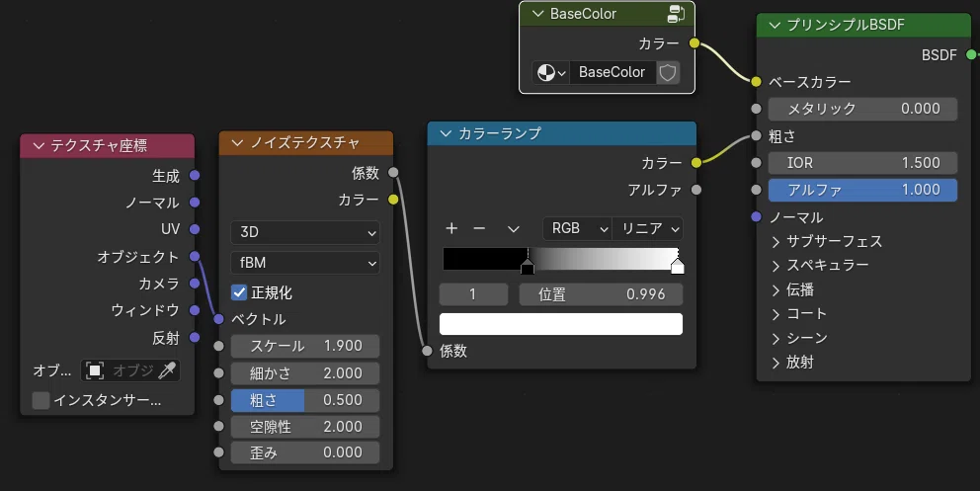Click the 空隙性 2.000 field

click(x=305, y=428)
